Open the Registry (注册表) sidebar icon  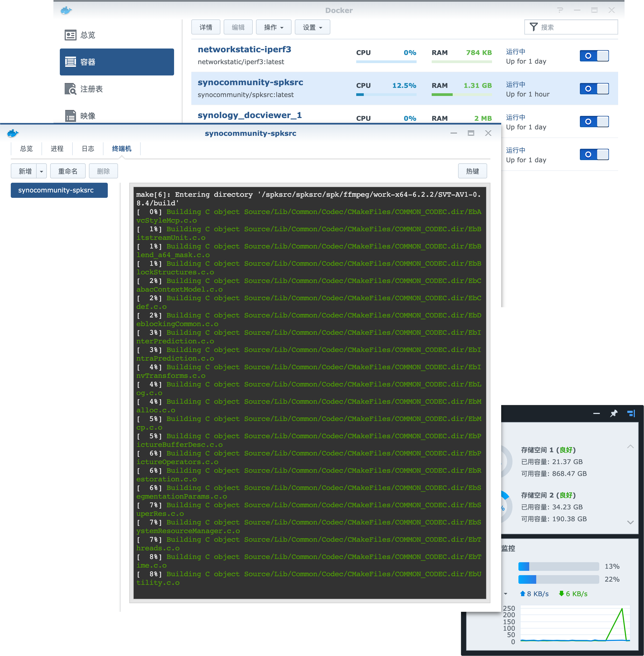pyautogui.click(x=70, y=89)
